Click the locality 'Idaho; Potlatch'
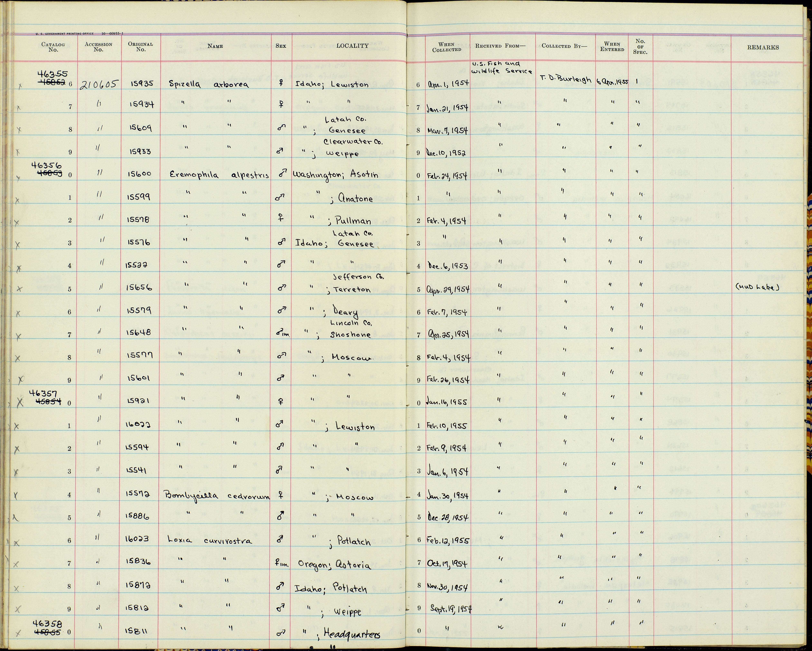This screenshot has width=812, height=651. [x=331, y=589]
